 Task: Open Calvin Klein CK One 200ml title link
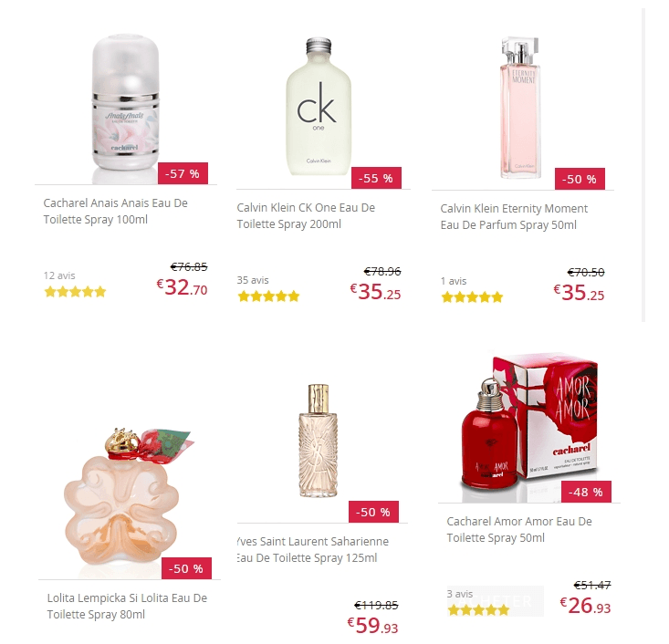[306, 216]
